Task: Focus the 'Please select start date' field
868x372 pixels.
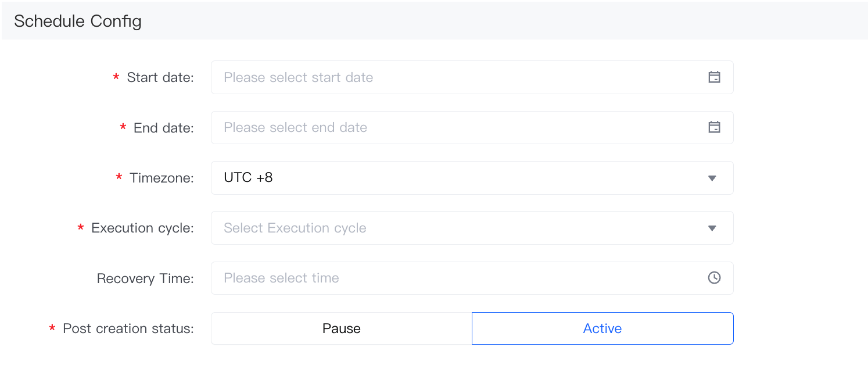Action: 298,77
